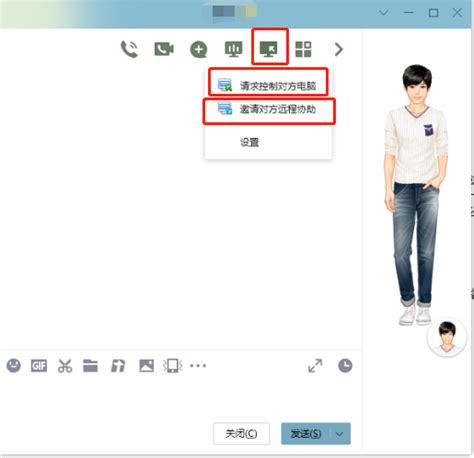Click the remote desktop control icon
The height and width of the screenshot is (458, 474).
point(269,49)
